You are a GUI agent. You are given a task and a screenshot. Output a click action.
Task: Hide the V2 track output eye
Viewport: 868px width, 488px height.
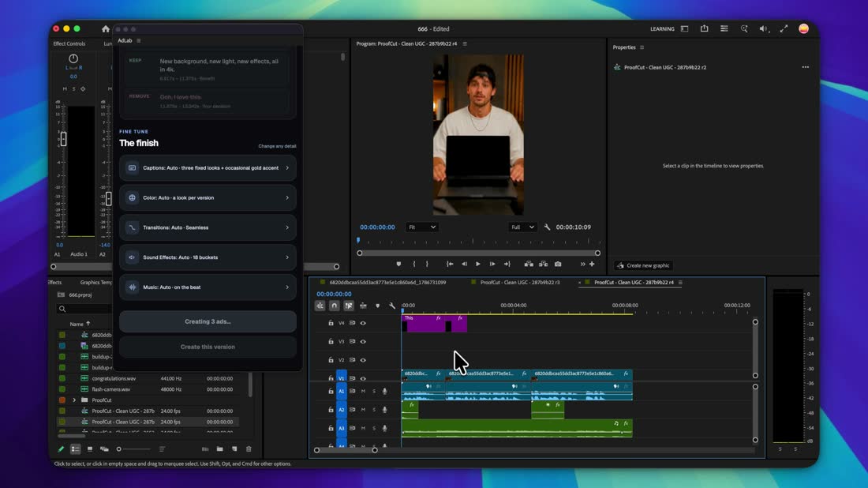[x=363, y=360]
